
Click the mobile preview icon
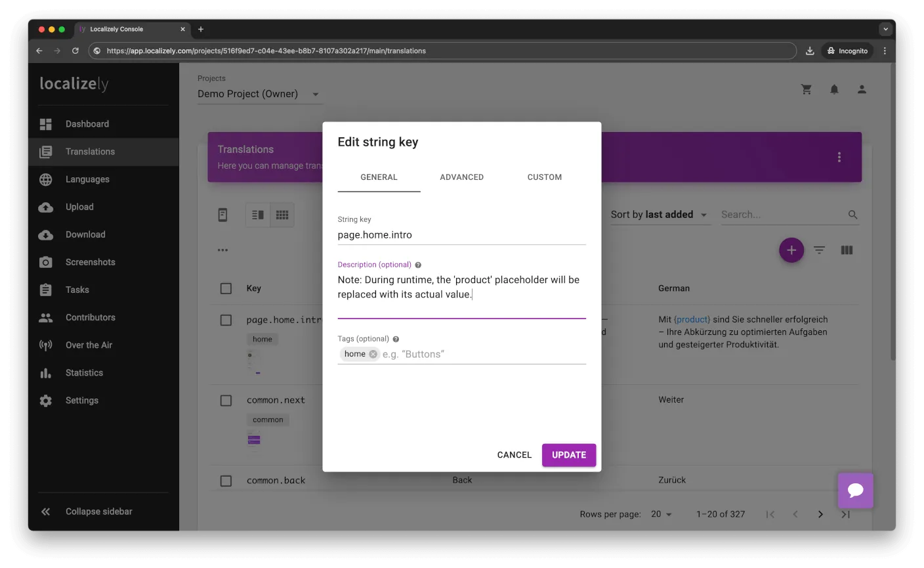[x=222, y=215]
